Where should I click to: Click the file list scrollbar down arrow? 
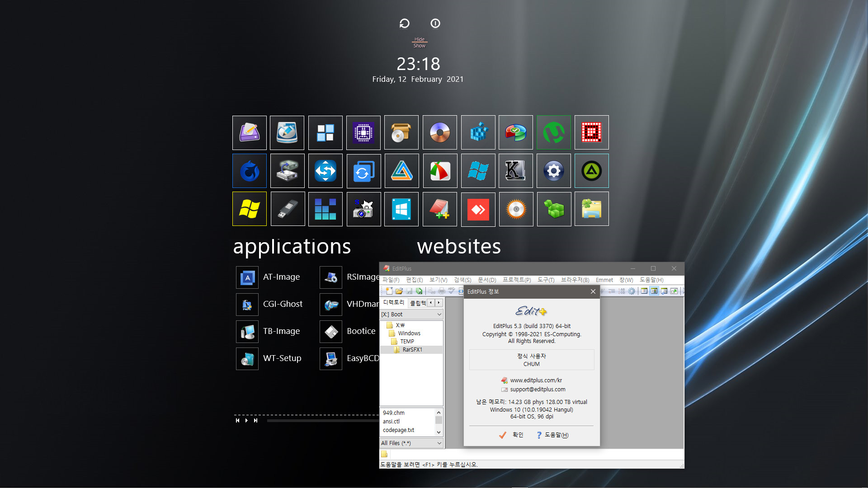(438, 432)
